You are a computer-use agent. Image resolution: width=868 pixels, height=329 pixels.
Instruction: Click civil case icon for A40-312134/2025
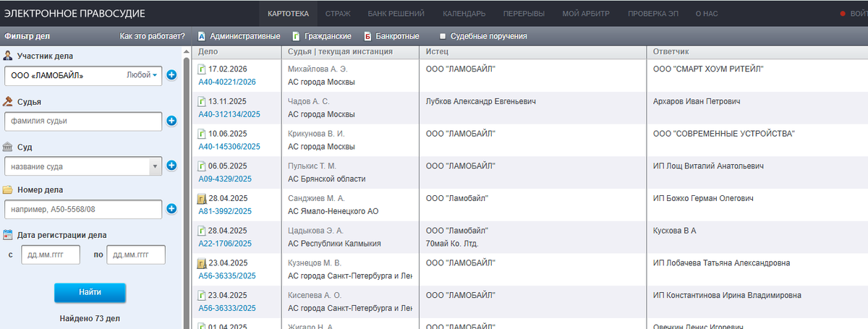coord(202,101)
